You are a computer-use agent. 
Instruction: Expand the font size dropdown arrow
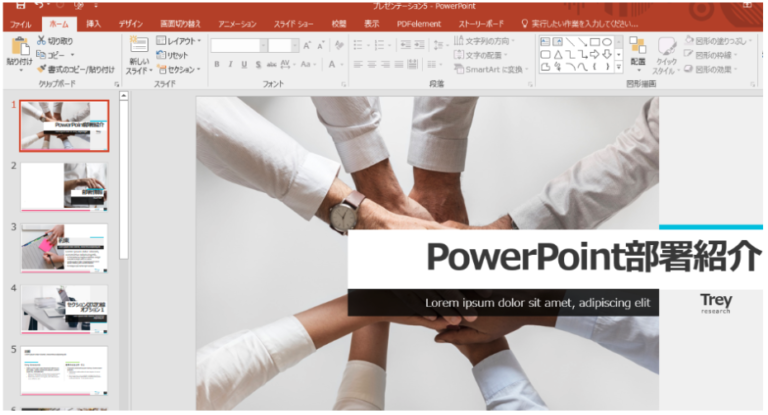coord(295,46)
